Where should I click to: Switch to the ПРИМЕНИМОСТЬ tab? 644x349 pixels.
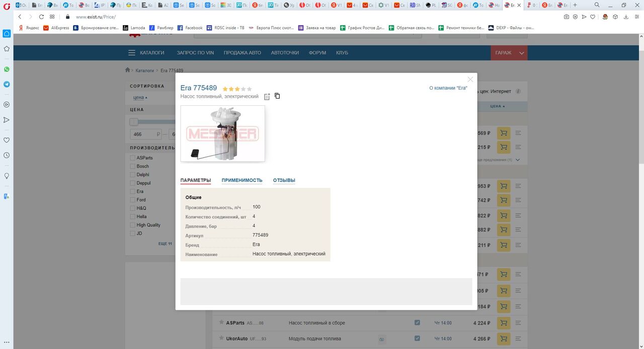coord(242,180)
